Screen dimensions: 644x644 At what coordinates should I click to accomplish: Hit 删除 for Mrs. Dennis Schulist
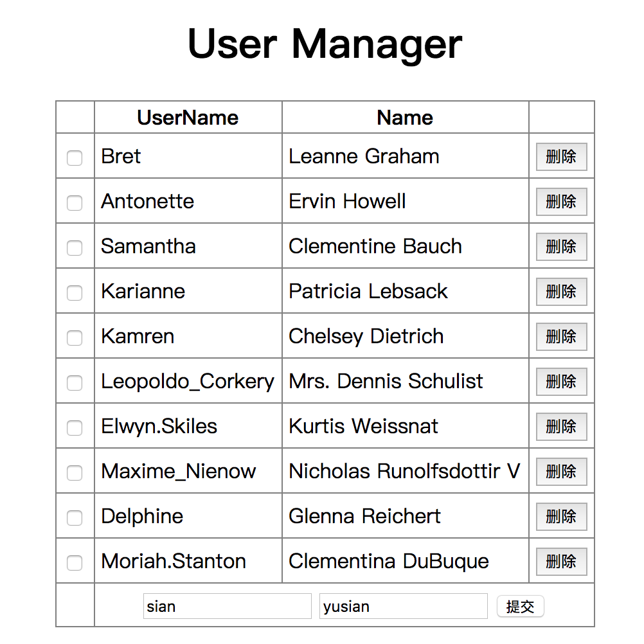coord(561,382)
